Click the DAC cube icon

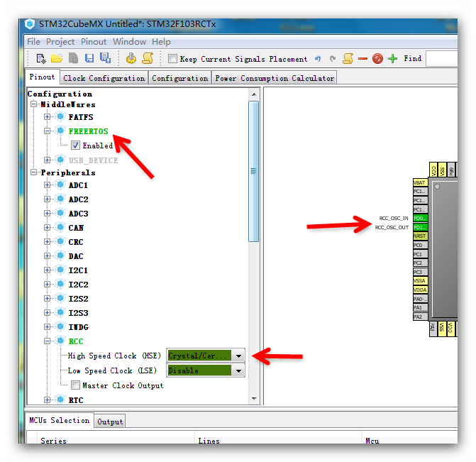[60, 256]
